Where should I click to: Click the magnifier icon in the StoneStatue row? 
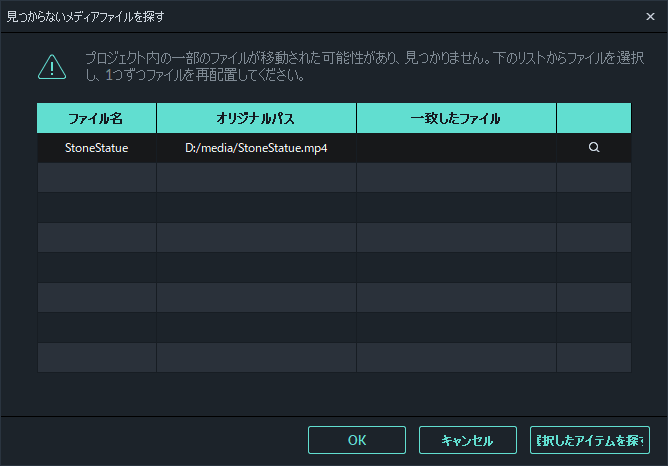coord(594,147)
